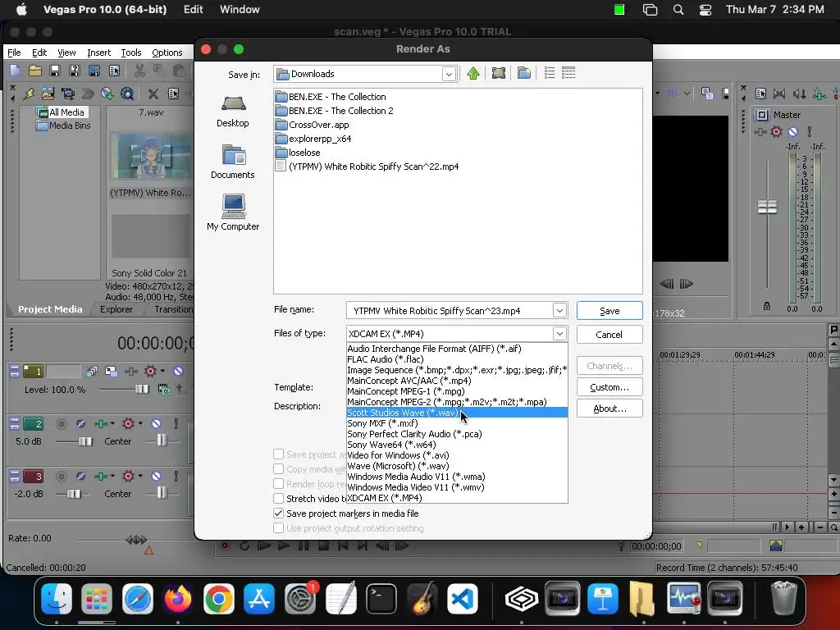Open Visual Studio Code from the Dock
Image resolution: width=840 pixels, height=630 pixels.
click(463, 598)
